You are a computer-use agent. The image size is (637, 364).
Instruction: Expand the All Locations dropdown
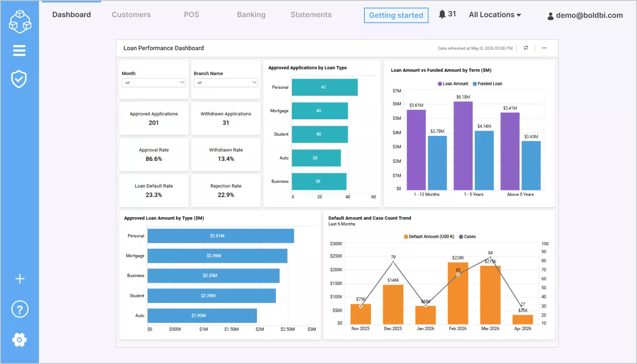[x=495, y=15]
